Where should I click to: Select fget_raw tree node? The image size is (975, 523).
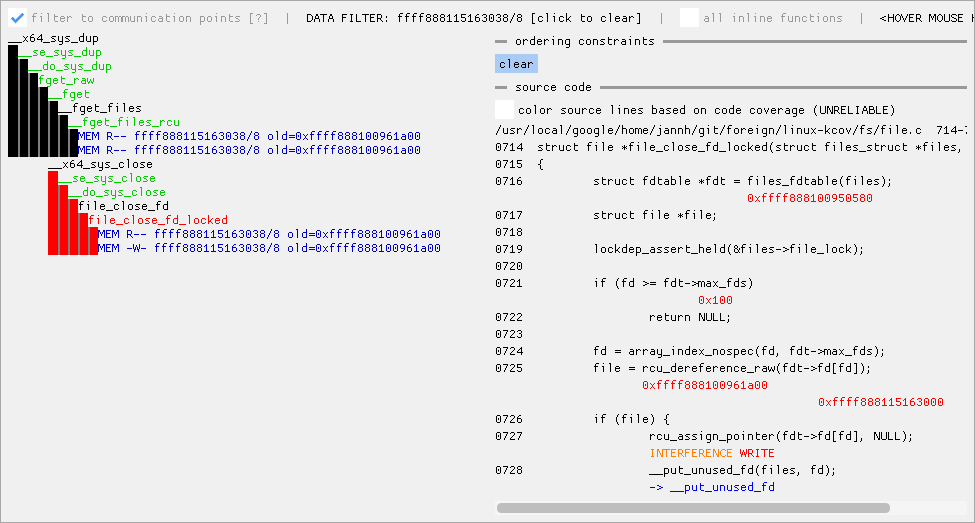click(x=67, y=80)
